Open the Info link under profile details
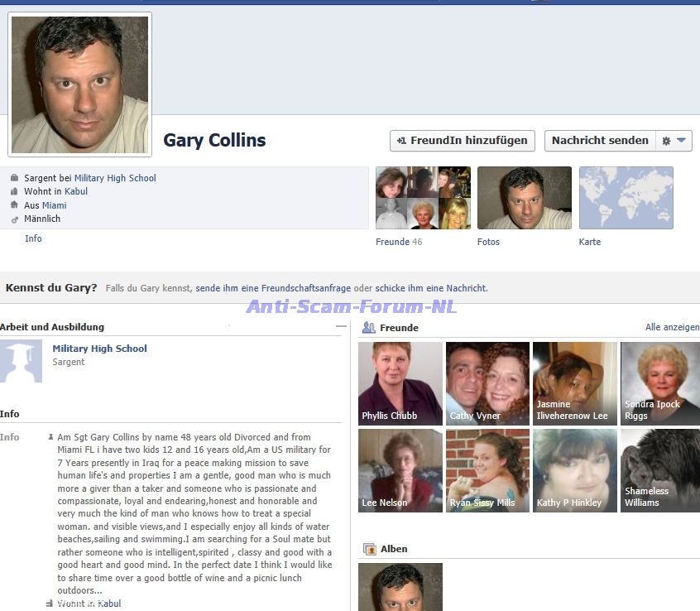 click(x=33, y=238)
